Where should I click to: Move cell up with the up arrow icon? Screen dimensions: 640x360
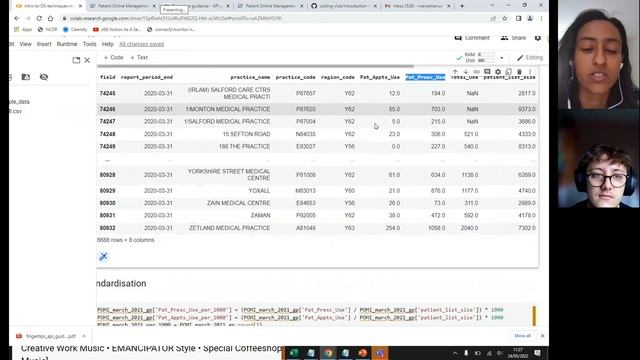[455, 72]
